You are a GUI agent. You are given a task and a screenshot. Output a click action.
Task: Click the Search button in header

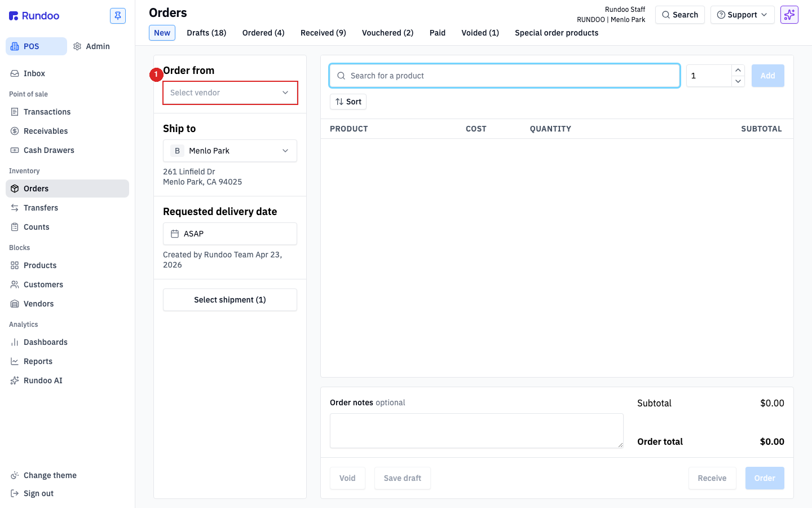click(x=680, y=15)
